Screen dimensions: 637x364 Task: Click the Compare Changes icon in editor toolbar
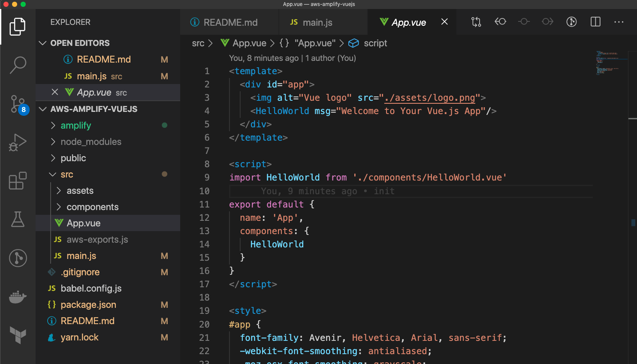(476, 22)
